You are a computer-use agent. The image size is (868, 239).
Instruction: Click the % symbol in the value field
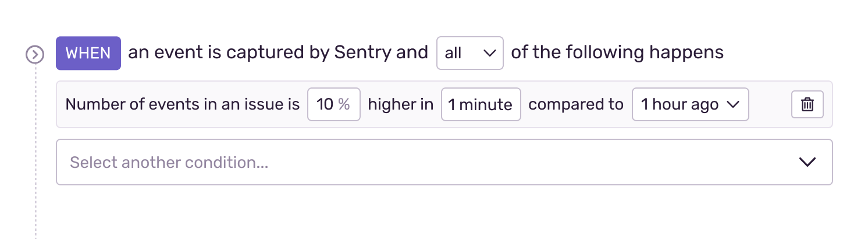344,104
